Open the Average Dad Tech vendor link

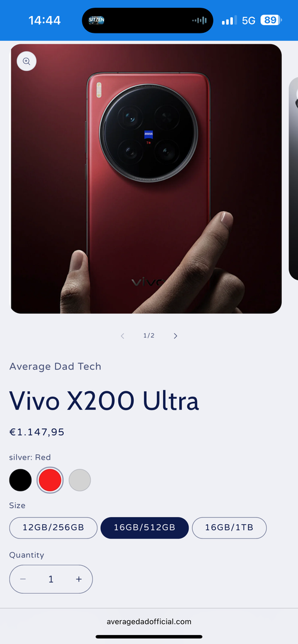55,366
